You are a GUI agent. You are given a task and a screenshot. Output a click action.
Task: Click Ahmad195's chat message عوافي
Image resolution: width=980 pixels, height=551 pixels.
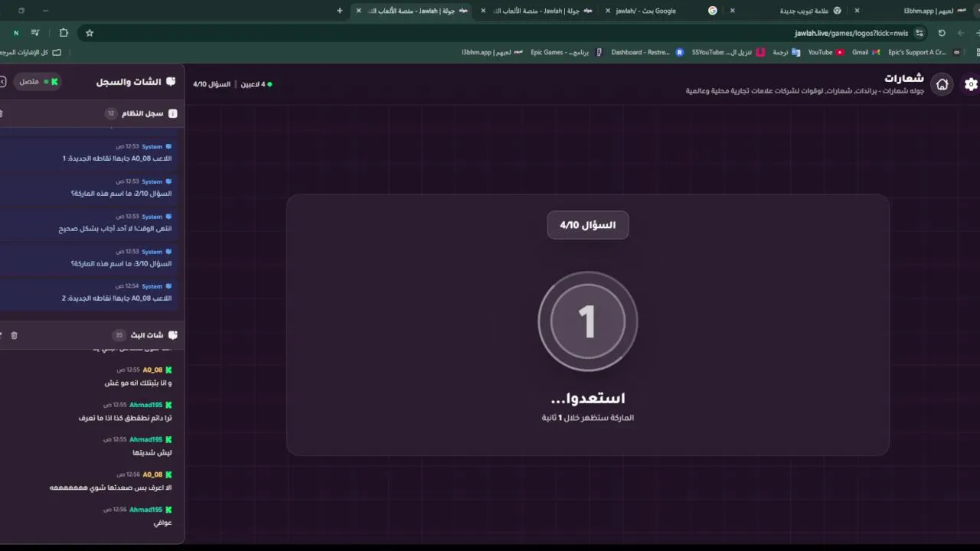(162, 523)
